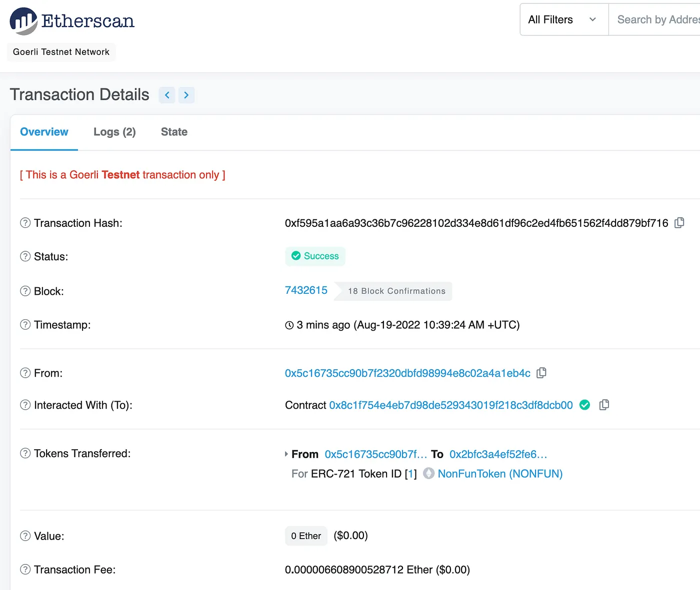Open contract address 0x8c1f754e4eb7d98d... link
This screenshot has width=700, height=590.
pos(451,405)
